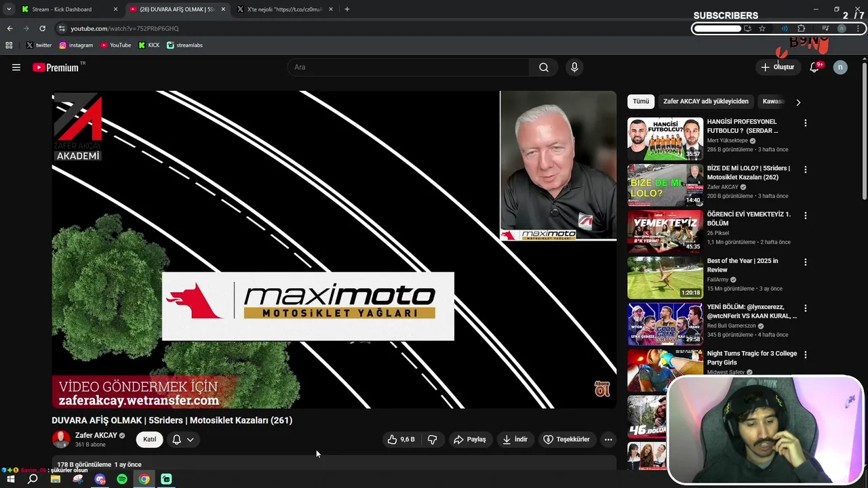Bookmark this page with the star
Image resolution: width=868 pixels, height=488 pixels.
pos(762,28)
